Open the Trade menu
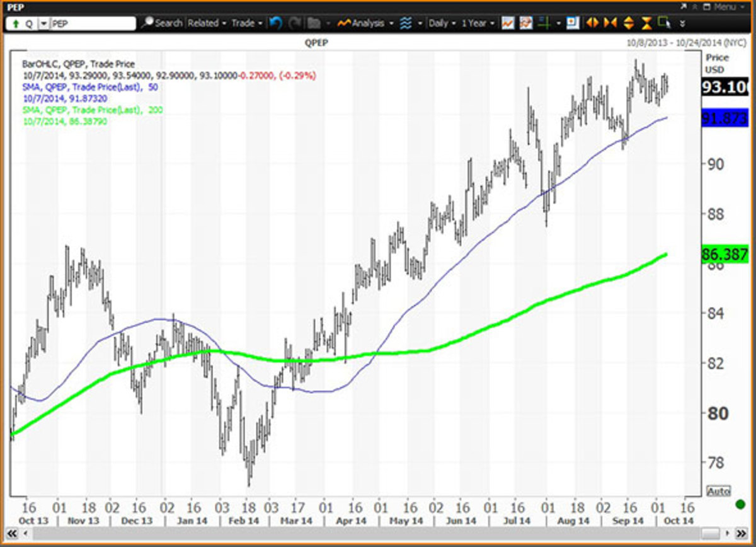The height and width of the screenshot is (547, 756). (x=246, y=23)
